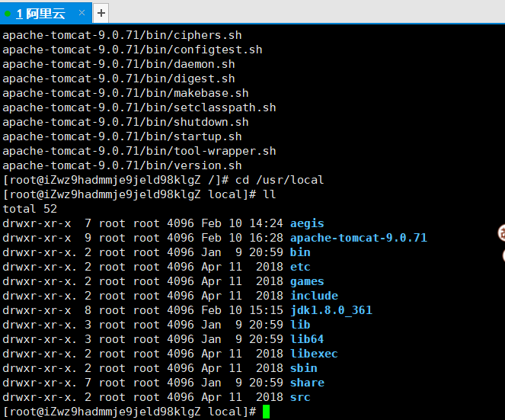Click the 14:24 timestamp of aegis
Viewport: 505px width, 420px height.
266,223
